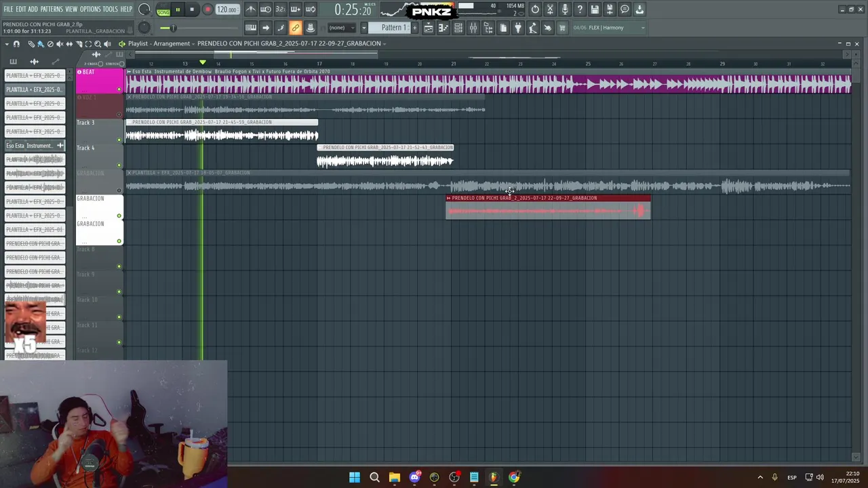Stop playback with the stop button
The width and height of the screenshot is (868, 488).
192,9
